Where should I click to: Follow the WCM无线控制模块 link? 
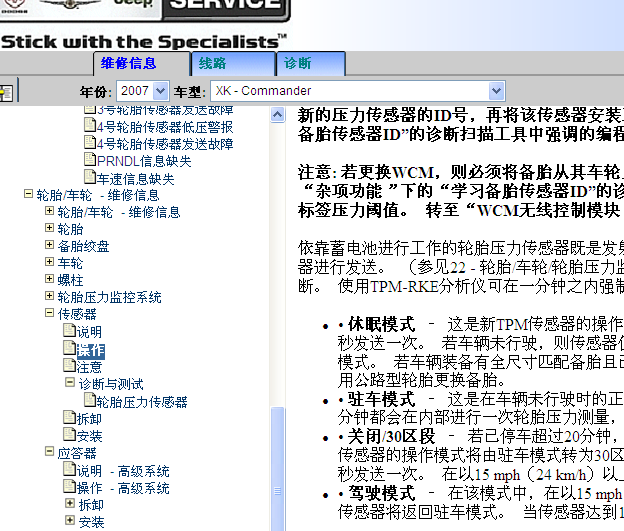click(x=548, y=210)
